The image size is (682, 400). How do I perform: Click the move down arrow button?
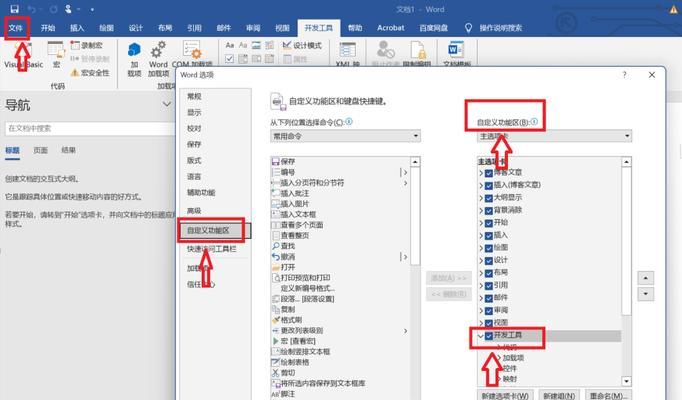coord(645,294)
